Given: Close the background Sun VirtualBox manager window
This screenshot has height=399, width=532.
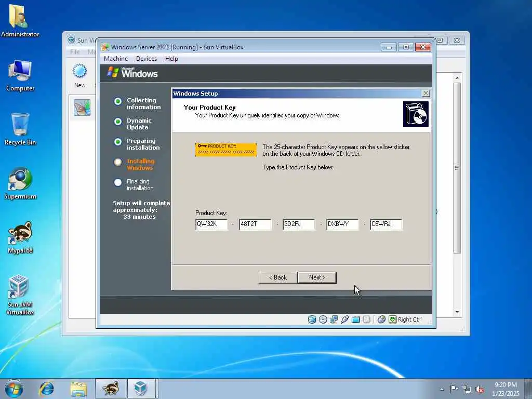Looking at the screenshot, I should (x=457, y=40).
